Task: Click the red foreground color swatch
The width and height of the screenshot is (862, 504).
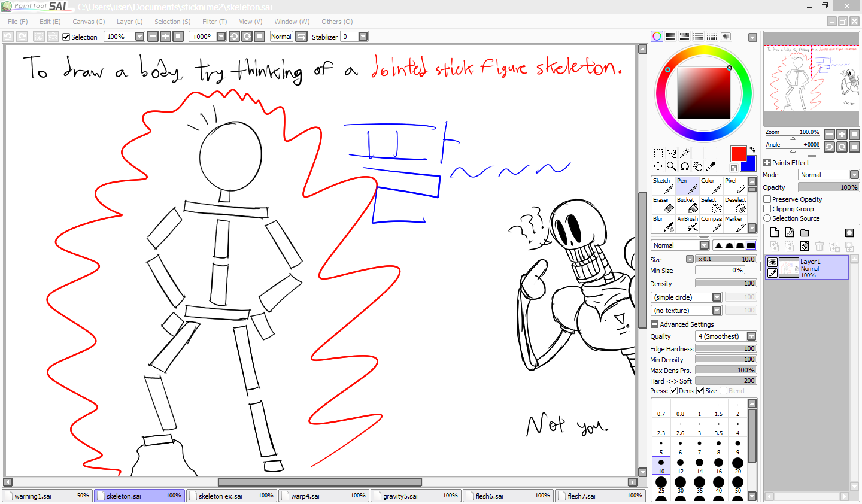Action: tap(737, 153)
